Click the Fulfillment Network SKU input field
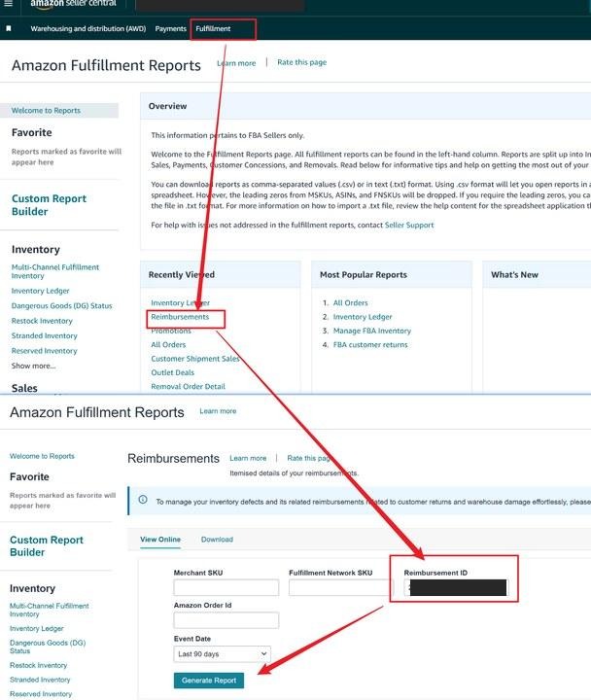Screen dimensions: 591x700 coord(340,587)
